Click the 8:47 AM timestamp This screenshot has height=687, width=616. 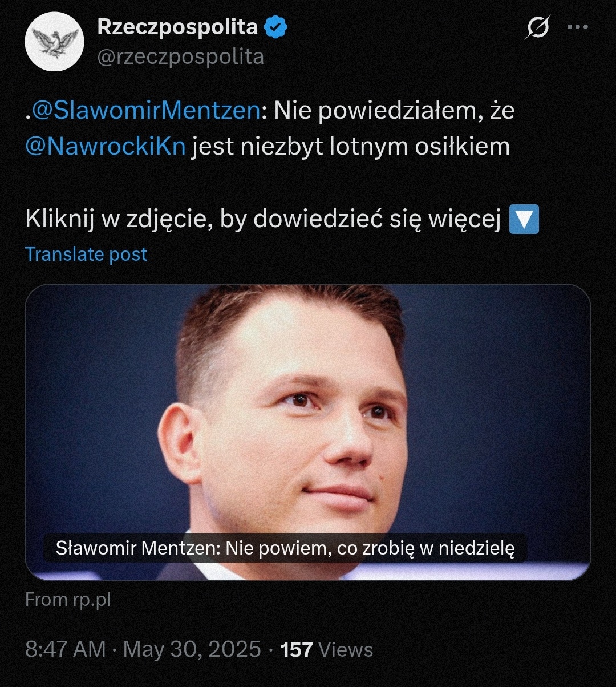tap(66, 649)
